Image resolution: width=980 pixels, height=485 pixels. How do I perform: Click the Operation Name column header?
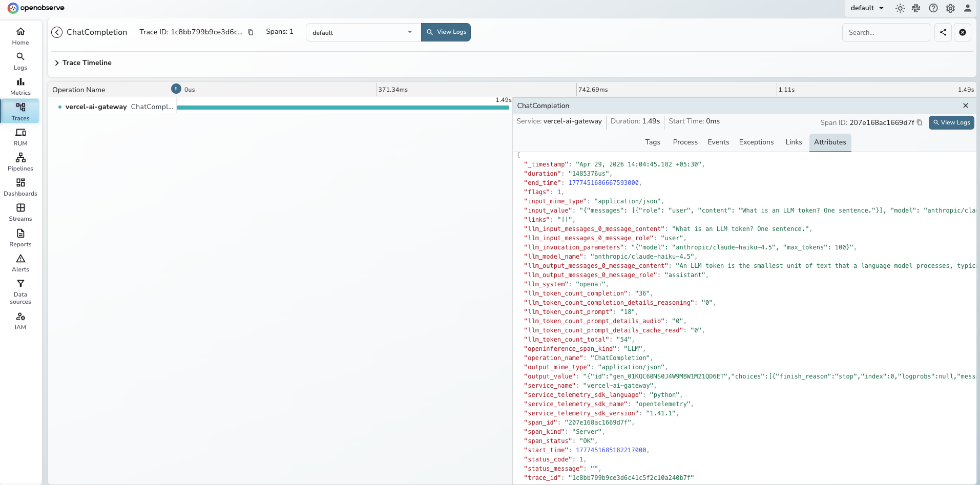79,90
